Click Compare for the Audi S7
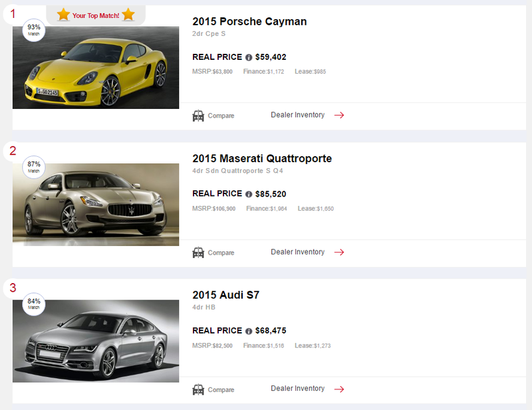This screenshot has height=410, width=532. [221, 389]
